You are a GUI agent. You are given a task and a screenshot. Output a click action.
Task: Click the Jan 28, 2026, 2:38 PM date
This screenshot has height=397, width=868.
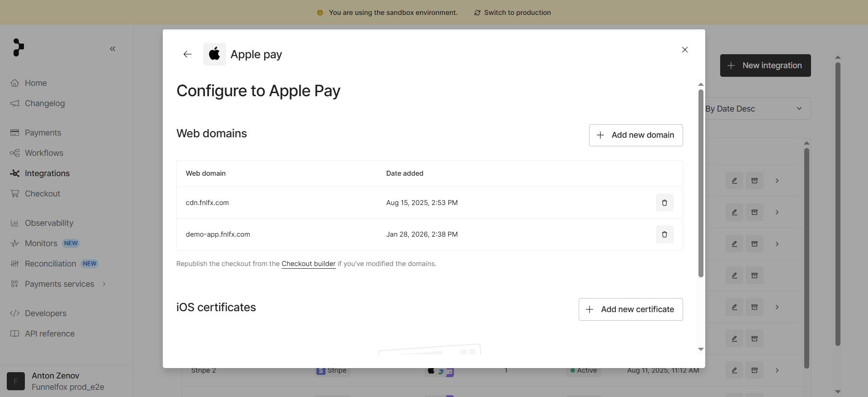pos(422,234)
